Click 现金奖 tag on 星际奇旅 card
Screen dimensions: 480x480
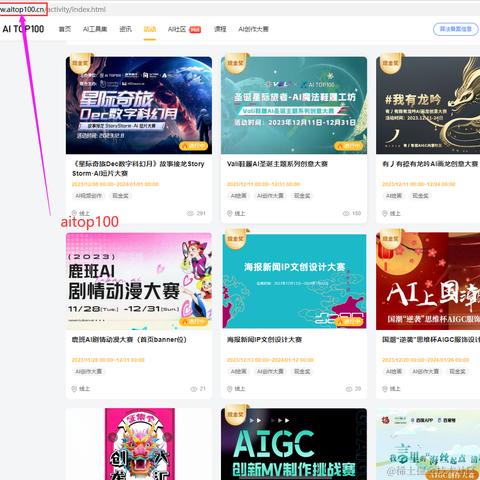120,196
